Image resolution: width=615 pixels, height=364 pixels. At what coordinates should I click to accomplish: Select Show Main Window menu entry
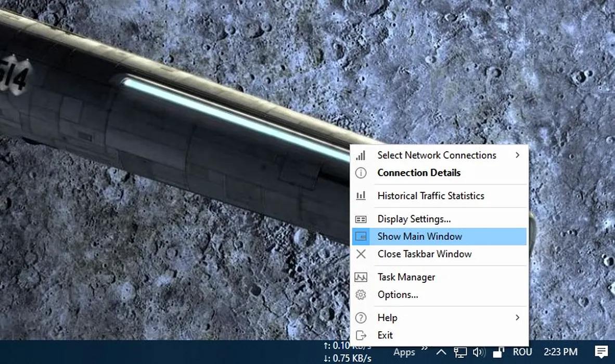click(439, 236)
